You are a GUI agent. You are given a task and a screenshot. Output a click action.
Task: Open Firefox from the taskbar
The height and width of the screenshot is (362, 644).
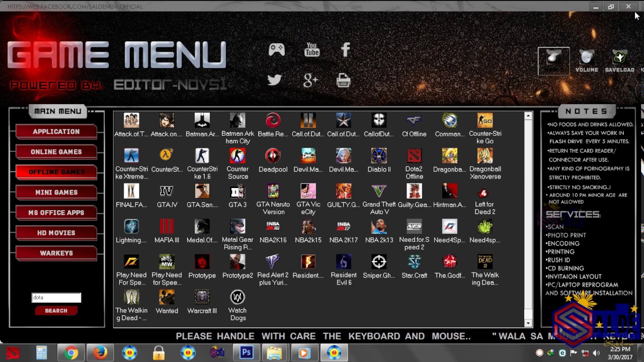100,353
